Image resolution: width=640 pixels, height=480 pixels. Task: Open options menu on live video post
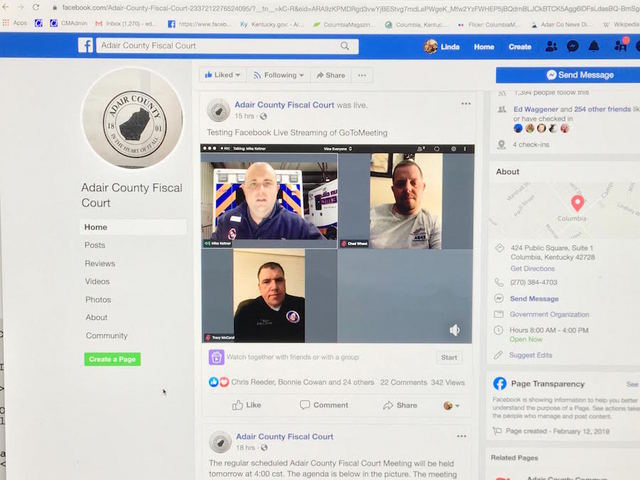pos(466,104)
